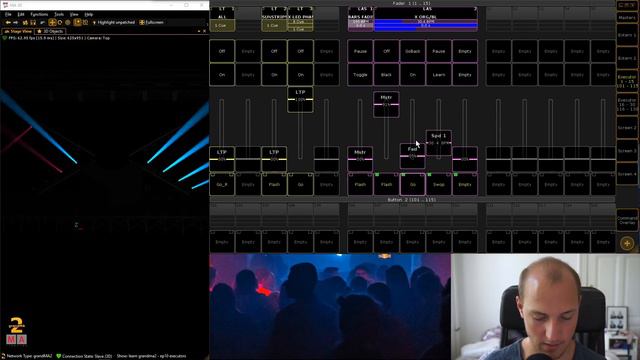The height and width of the screenshot is (360, 640).
Task: Open the Command Overlay
Action: click(x=627, y=220)
